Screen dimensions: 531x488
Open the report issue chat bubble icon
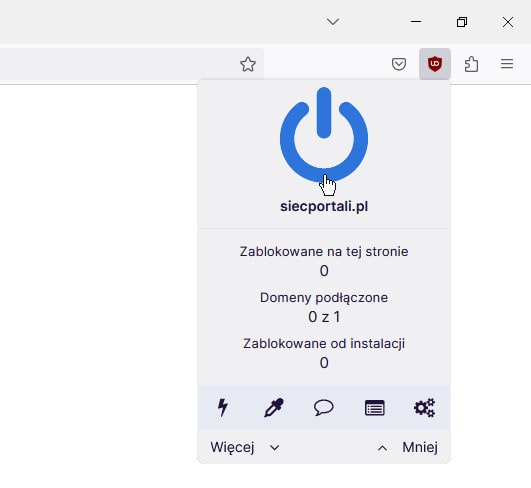(x=324, y=407)
